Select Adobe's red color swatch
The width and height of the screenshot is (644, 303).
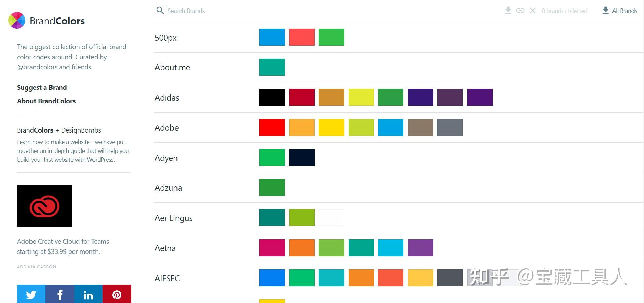(272, 127)
